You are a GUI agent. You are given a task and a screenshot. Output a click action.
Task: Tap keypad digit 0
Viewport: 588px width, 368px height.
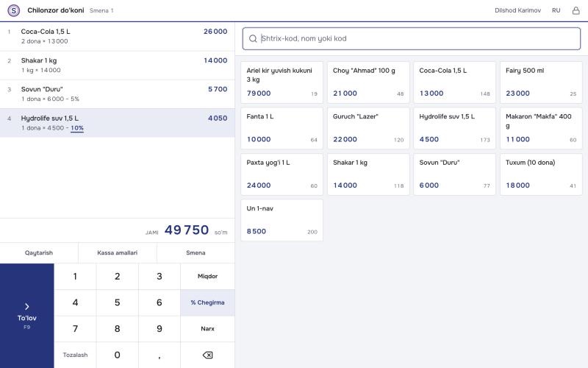click(x=118, y=355)
